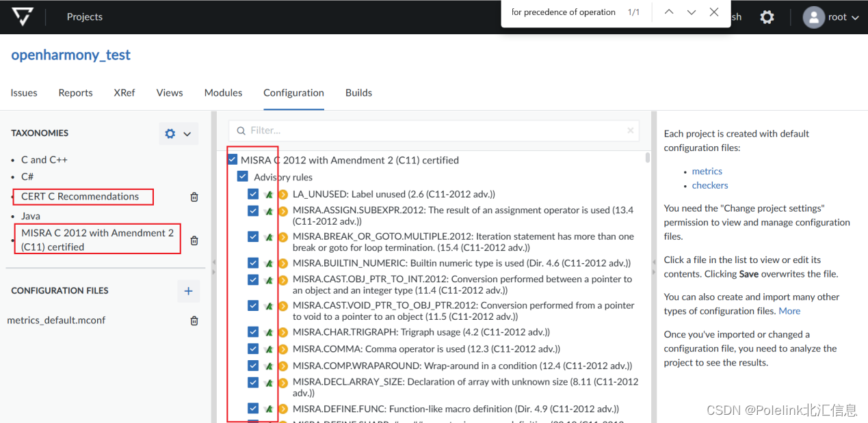Click the checker list vertical scrollbar
Screen dimensions: 868x423
pyautogui.click(x=648, y=158)
